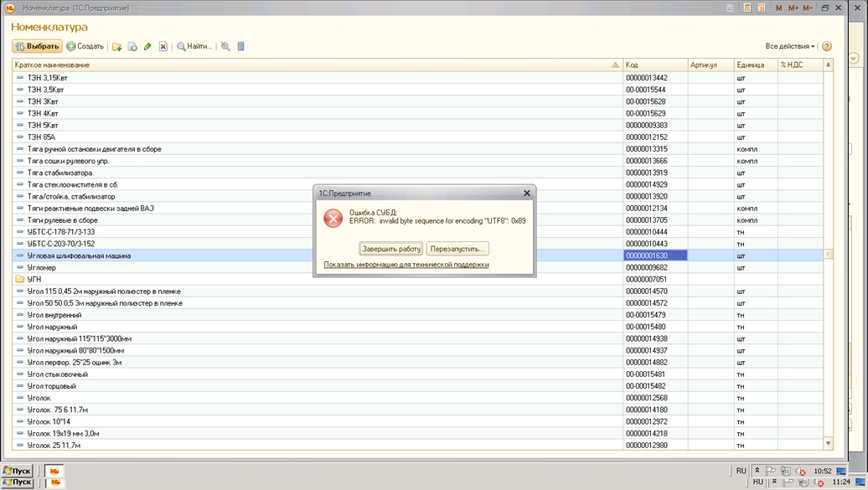
Task: Sort by Краткое наименование column header
Action: pos(310,64)
